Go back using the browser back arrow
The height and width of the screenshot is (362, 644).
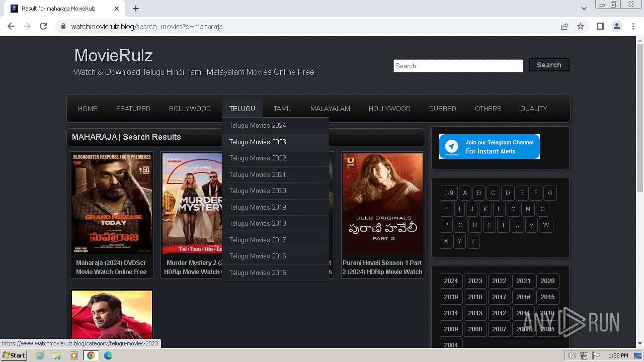coord(11,26)
